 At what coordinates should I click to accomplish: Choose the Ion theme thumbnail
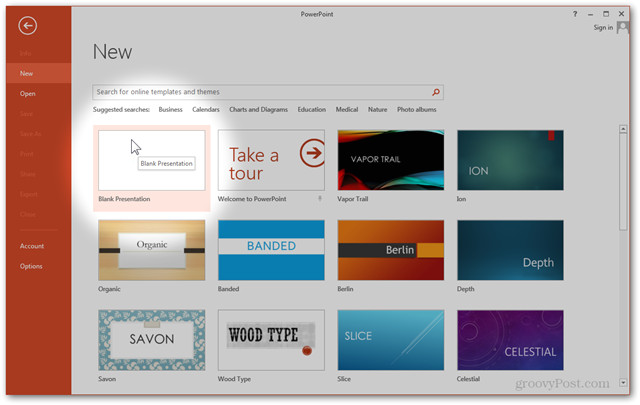click(x=510, y=160)
